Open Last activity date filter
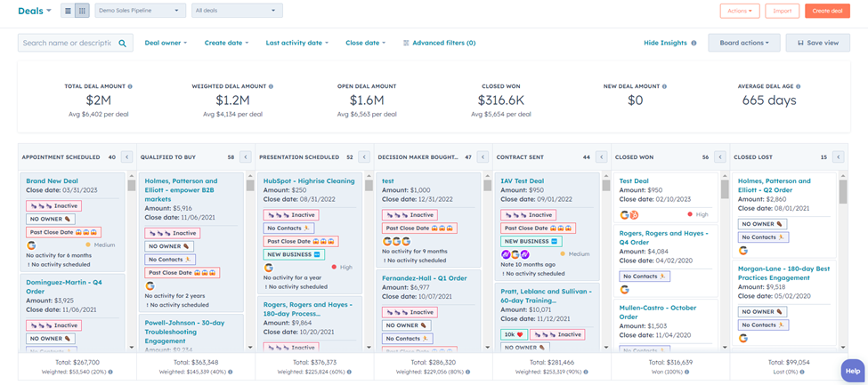This screenshot has width=868, height=385. pyautogui.click(x=297, y=43)
